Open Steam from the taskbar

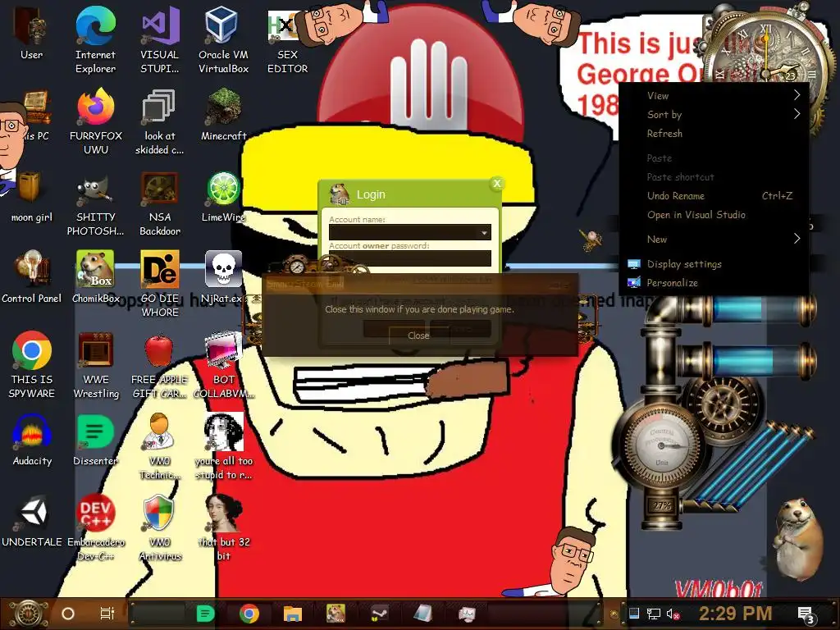pos(379,614)
